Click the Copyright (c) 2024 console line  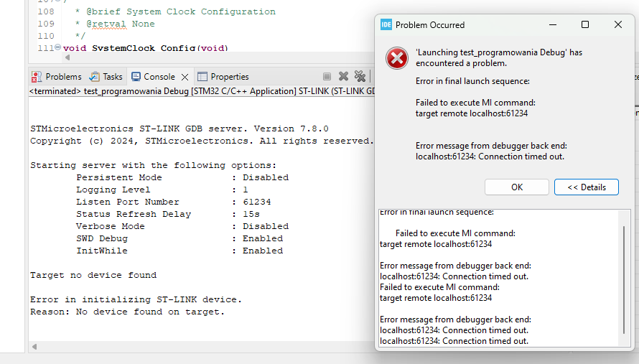[202, 141]
